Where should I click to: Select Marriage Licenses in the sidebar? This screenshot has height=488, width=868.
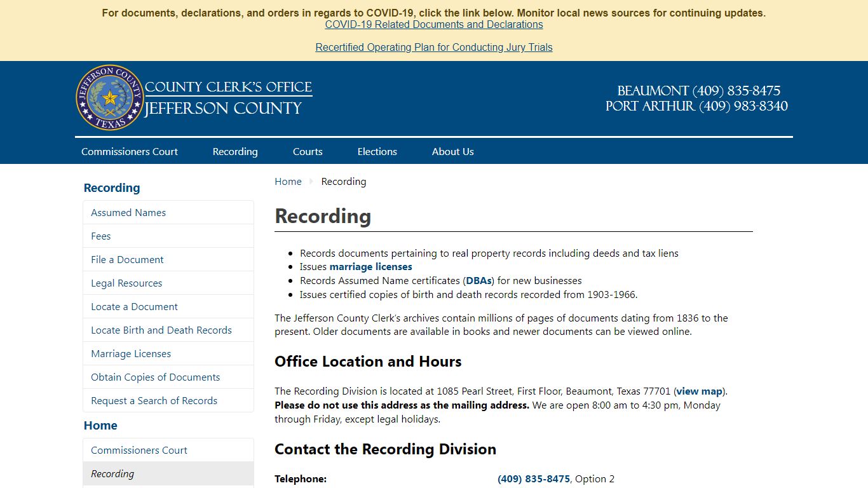pos(130,353)
